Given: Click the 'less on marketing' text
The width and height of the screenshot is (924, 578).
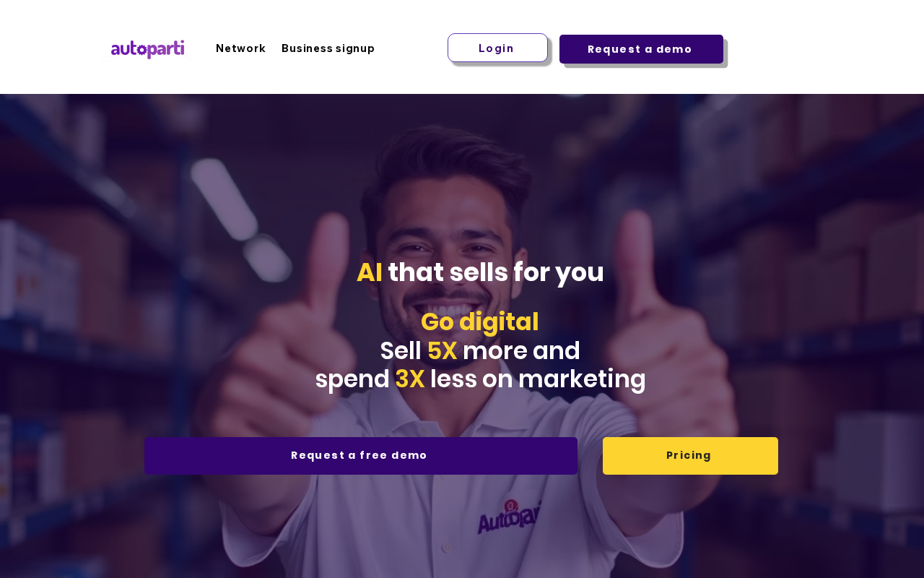Looking at the screenshot, I should (538, 379).
